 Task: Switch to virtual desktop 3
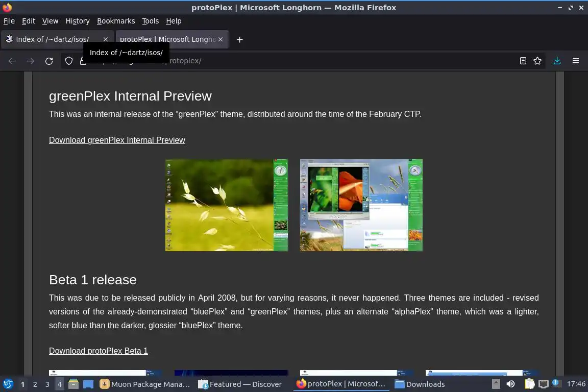click(x=47, y=384)
